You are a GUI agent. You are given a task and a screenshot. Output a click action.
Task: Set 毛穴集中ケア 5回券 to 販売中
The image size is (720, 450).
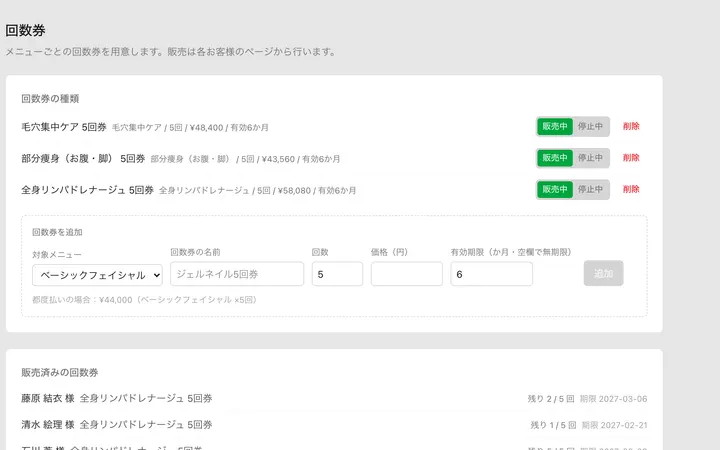[x=555, y=126]
